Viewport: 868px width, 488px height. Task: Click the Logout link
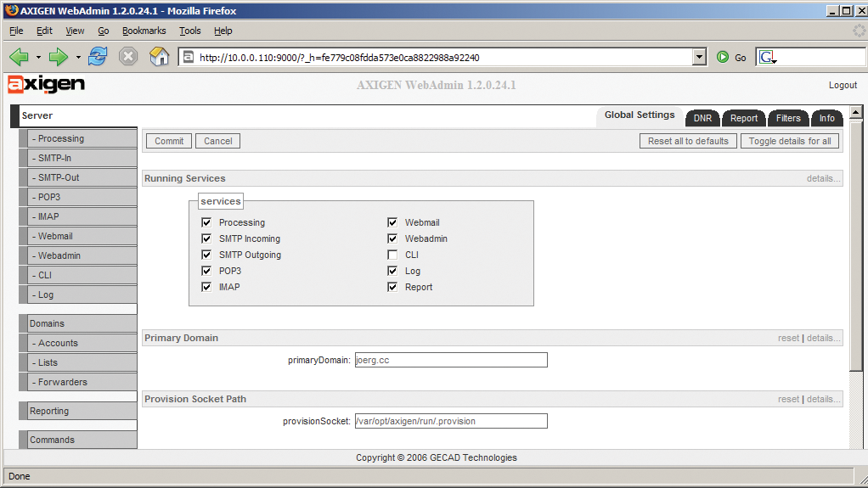point(843,85)
